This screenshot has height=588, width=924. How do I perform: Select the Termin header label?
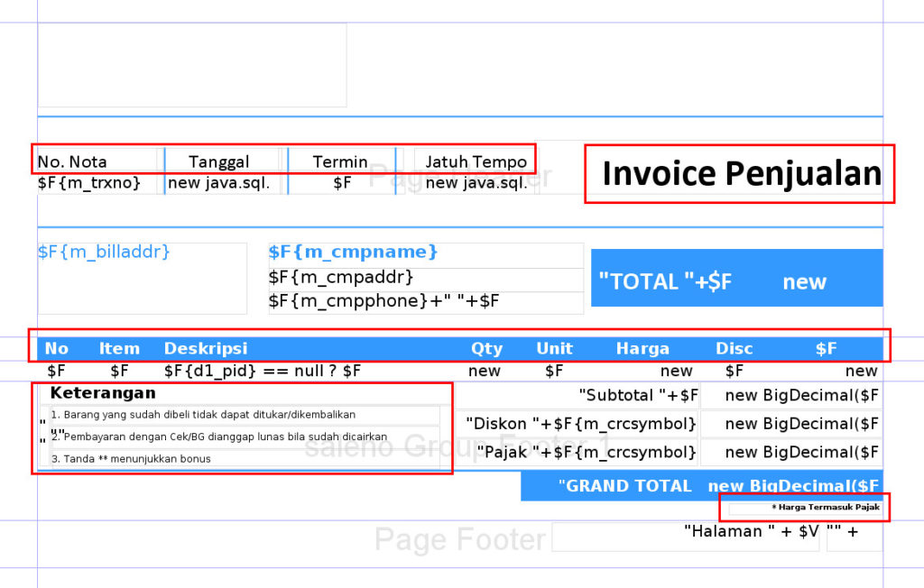[341, 161]
